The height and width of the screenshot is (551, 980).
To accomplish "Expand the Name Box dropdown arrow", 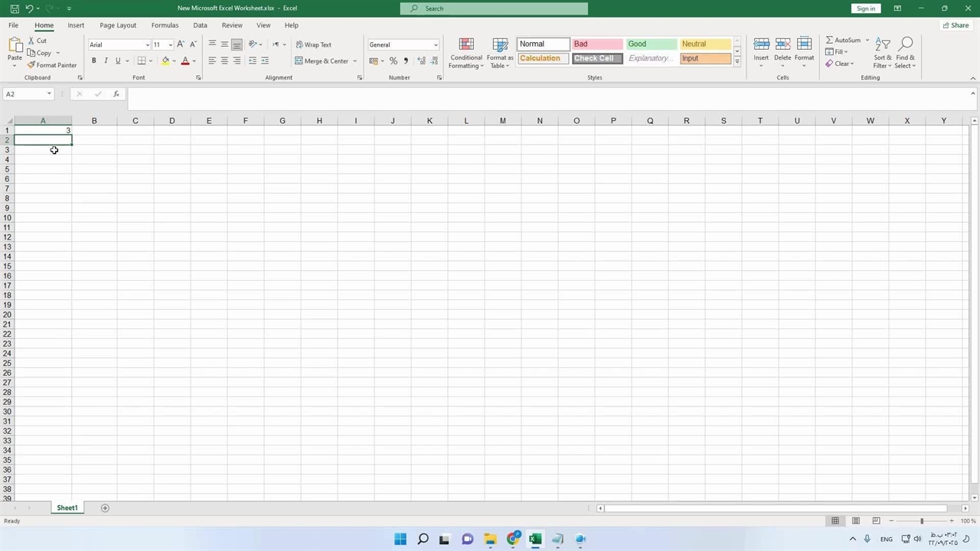I will point(49,94).
